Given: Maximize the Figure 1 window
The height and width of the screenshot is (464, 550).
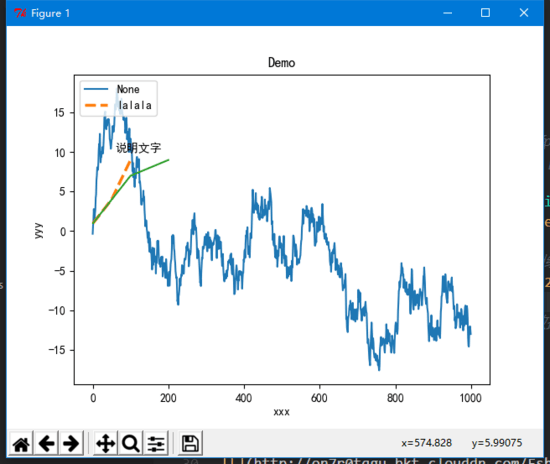Looking at the screenshot, I should (485, 13).
